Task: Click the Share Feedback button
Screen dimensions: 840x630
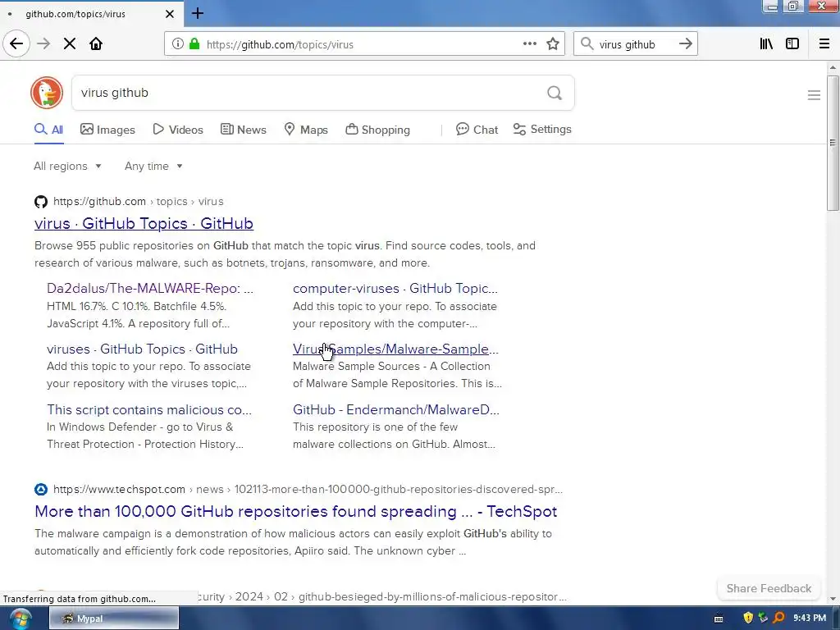Action: click(x=769, y=588)
